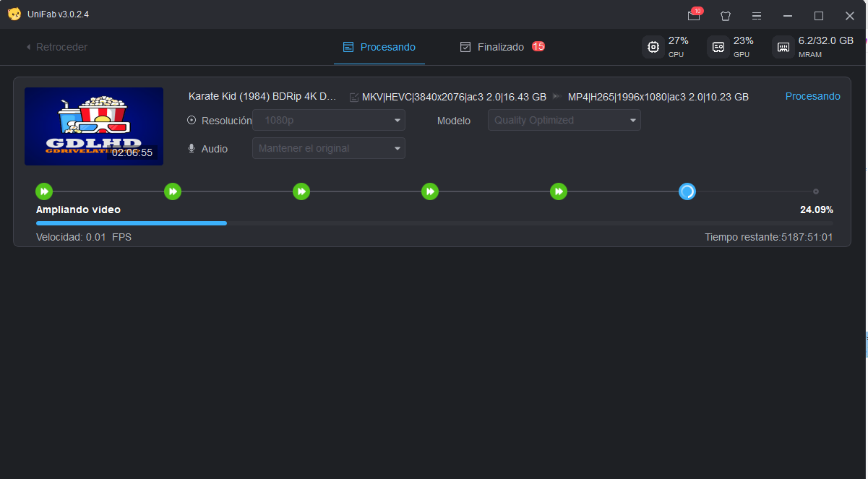Go back with the Retroceder button

[56, 47]
